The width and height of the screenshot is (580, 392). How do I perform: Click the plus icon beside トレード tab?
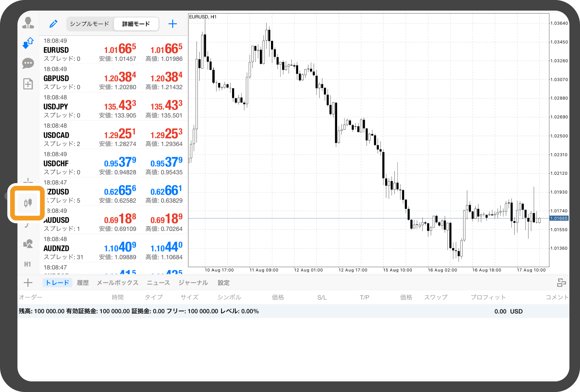click(28, 283)
